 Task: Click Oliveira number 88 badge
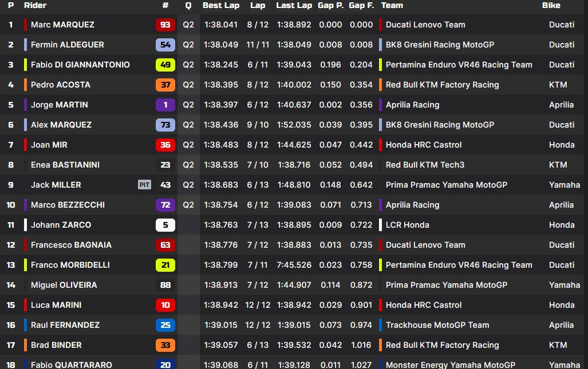(165, 285)
